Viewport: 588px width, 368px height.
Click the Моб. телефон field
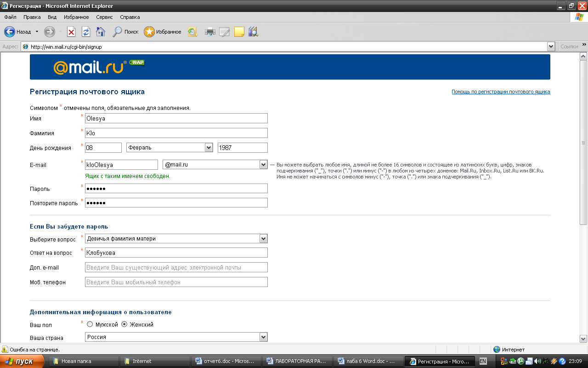coord(176,282)
